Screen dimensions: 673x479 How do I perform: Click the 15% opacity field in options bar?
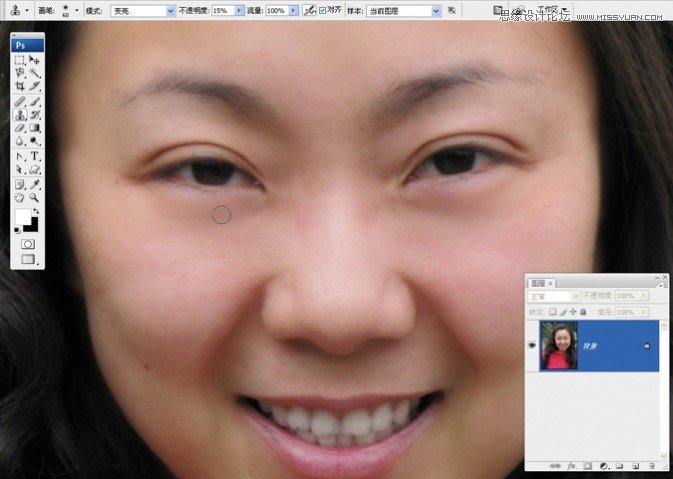[x=223, y=11]
